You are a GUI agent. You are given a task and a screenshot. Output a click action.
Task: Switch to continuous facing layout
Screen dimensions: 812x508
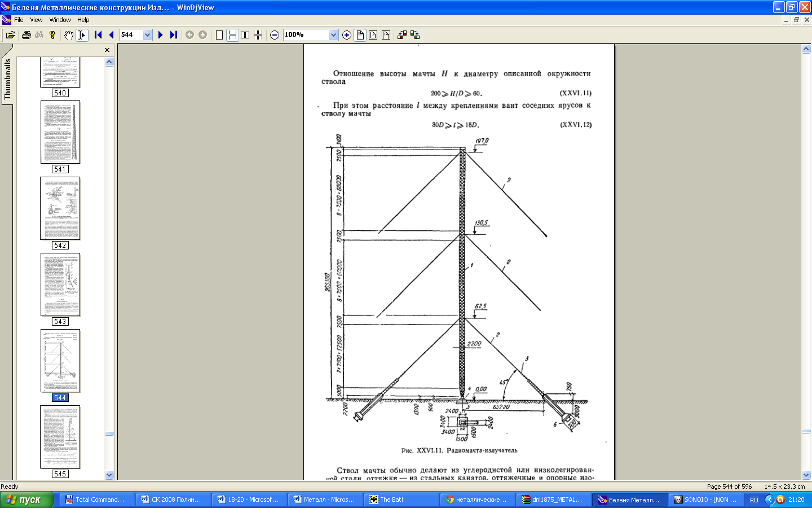[258, 35]
